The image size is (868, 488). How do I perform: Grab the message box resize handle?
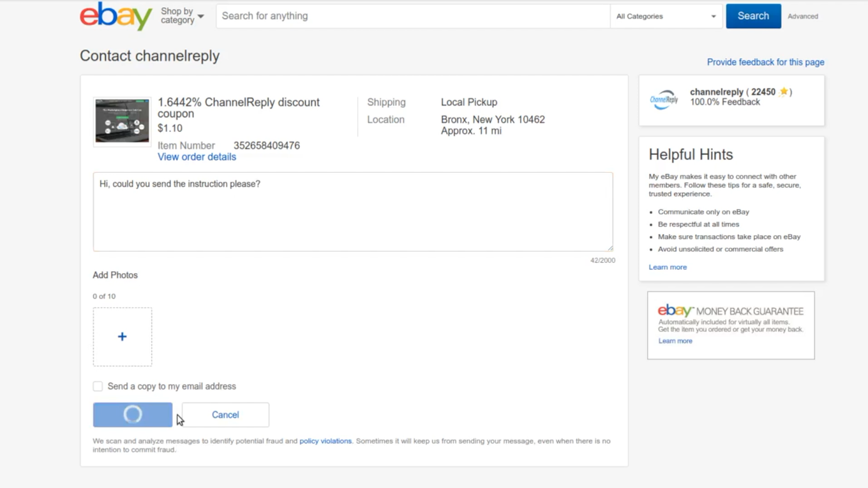(610, 248)
